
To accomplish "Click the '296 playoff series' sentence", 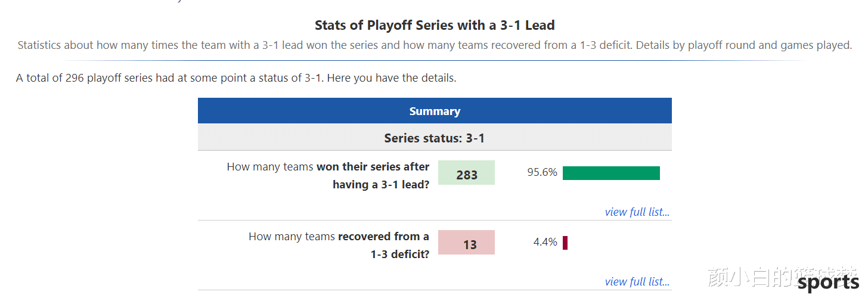I will click(236, 78).
